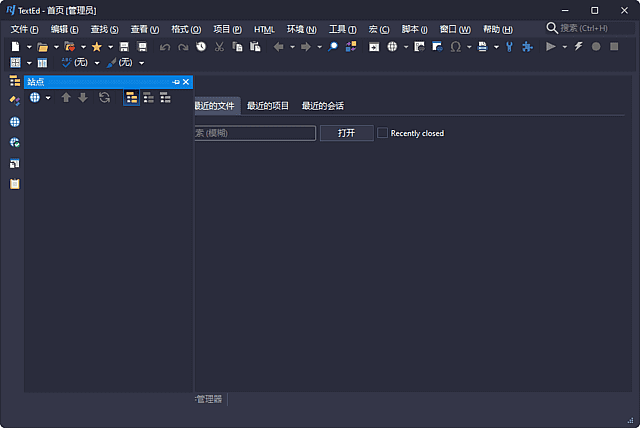Expand the open folder dropdown arrow
This screenshot has width=640, height=428.
coord(56,47)
